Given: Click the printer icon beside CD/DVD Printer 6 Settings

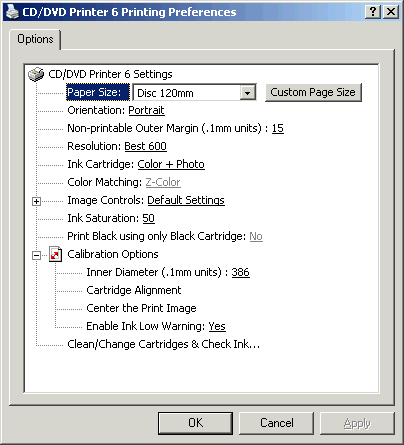Looking at the screenshot, I should click(x=36, y=74).
